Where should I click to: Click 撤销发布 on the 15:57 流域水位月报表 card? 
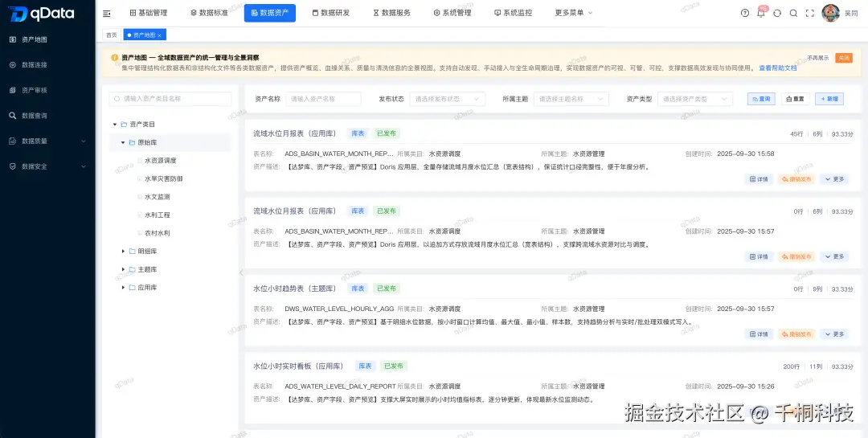(796, 257)
